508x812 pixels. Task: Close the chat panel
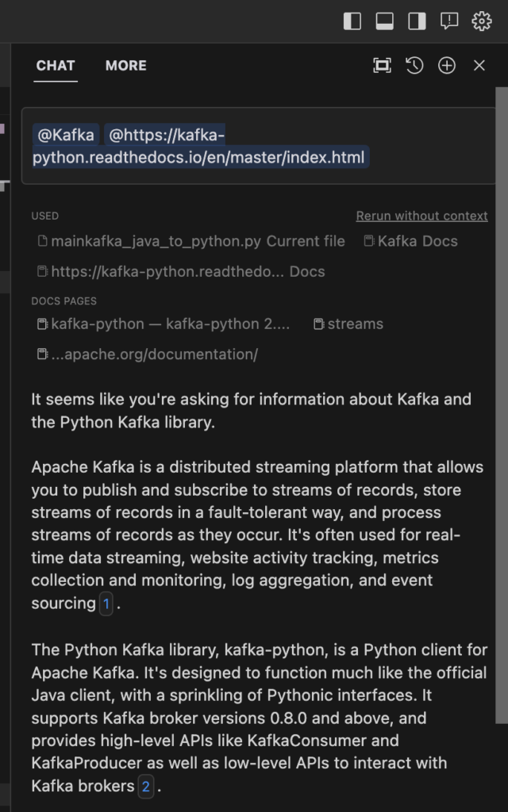click(x=479, y=66)
